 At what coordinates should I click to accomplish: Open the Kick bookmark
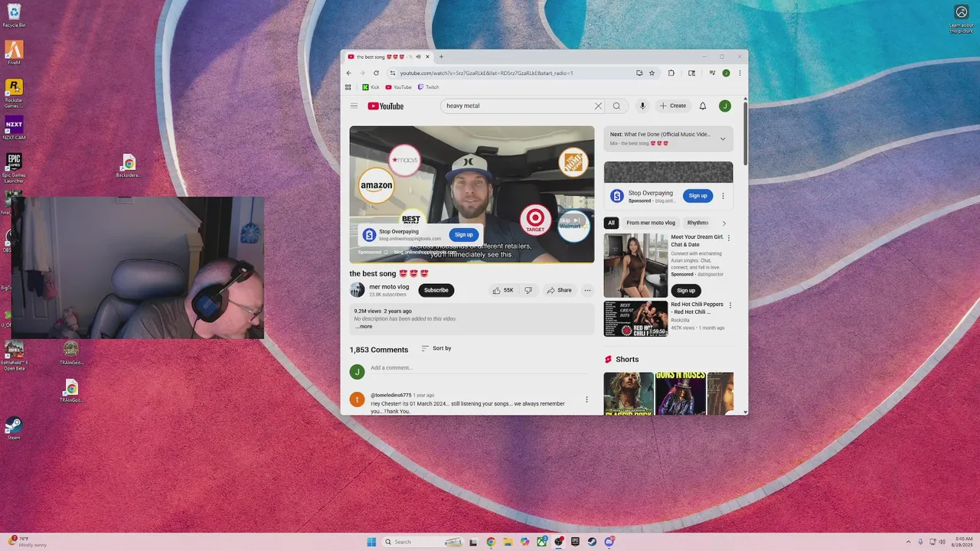[371, 87]
